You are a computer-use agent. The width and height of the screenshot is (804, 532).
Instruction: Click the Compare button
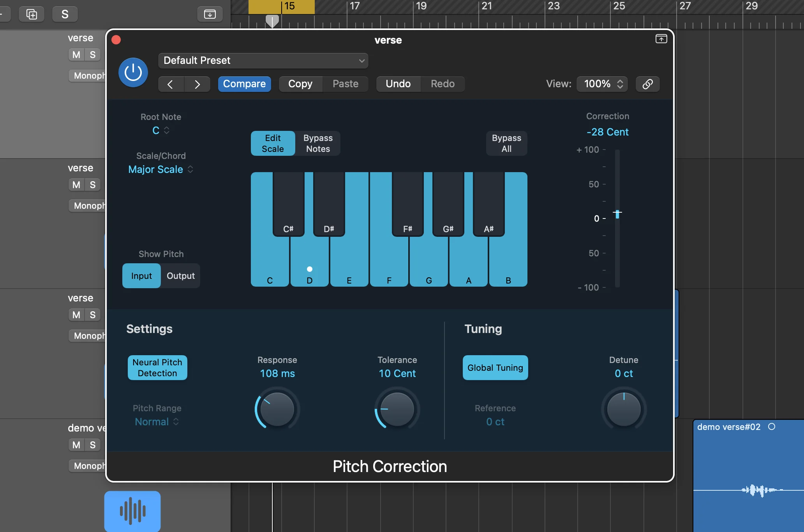[245, 84]
